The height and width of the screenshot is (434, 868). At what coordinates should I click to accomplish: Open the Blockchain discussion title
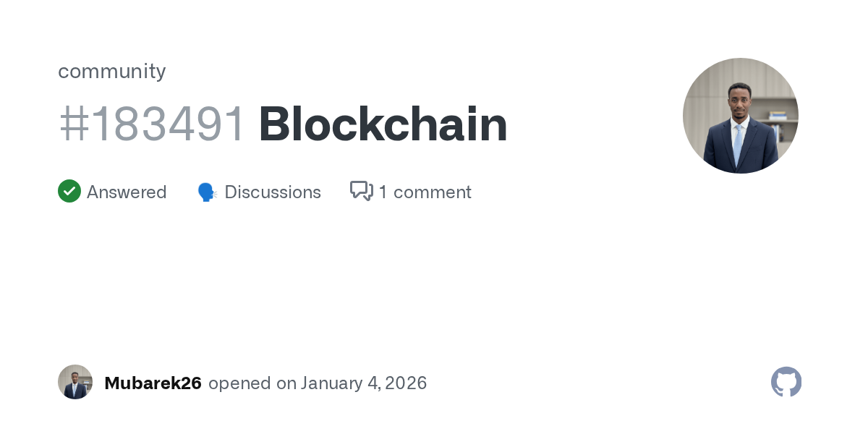click(383, 124)
